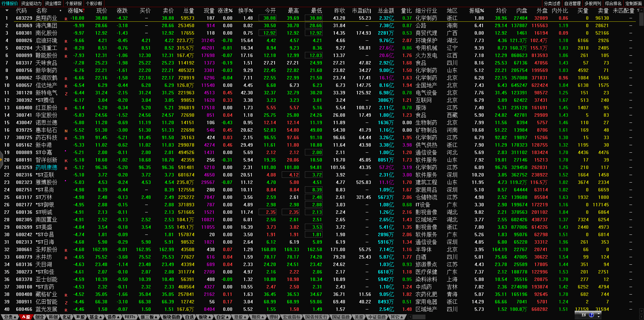
Task: Open the 个股诊断 tab
Action: tap(94, 3)
